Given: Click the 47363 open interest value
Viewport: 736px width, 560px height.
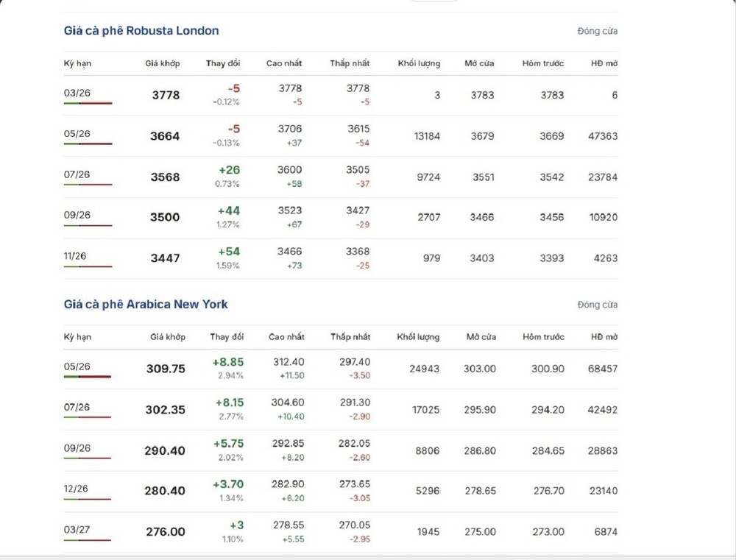Looking at the screenshot, I should coord(603,136).
